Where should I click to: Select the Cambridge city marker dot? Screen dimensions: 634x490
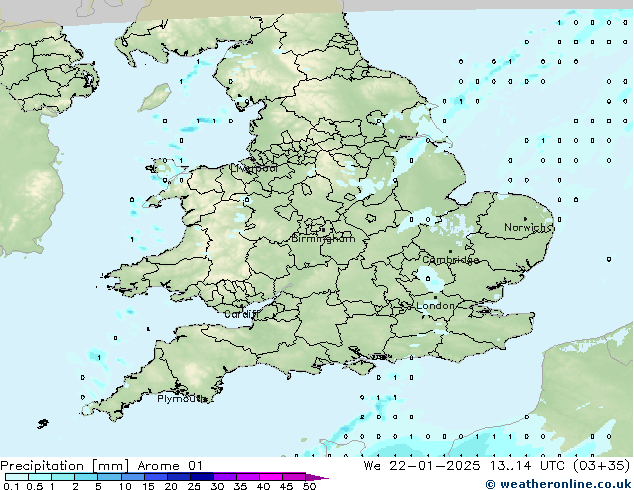450,251
